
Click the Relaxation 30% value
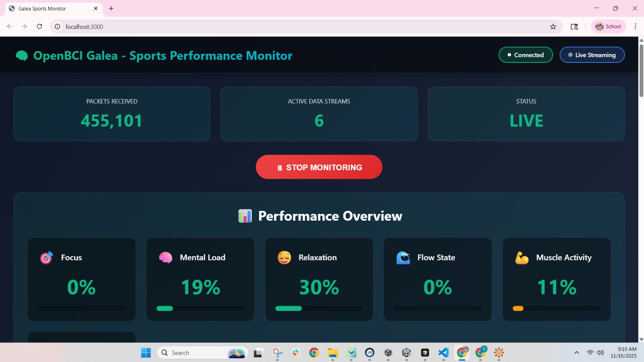click(319, 287)
